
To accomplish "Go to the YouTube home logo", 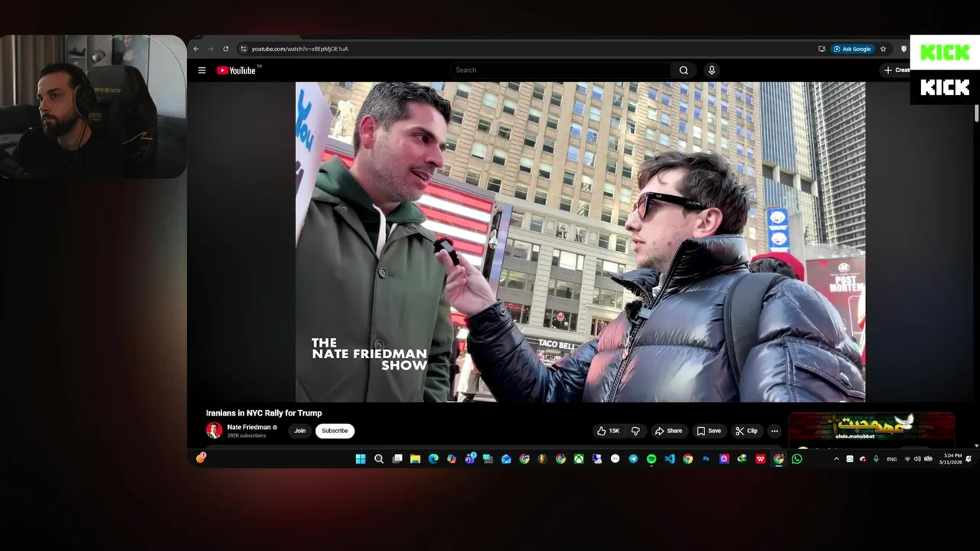I will pos(237,70).
